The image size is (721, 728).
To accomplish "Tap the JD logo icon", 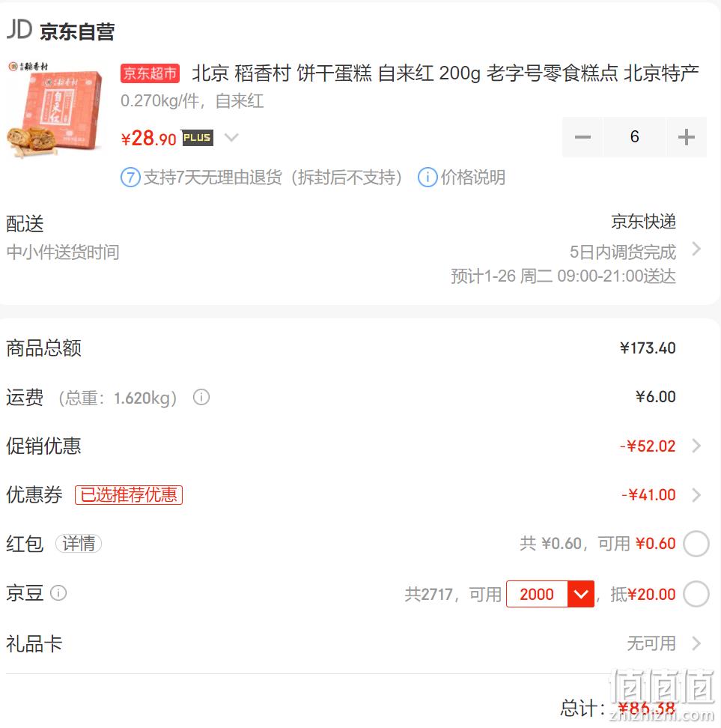I will (x=19, y=29).
